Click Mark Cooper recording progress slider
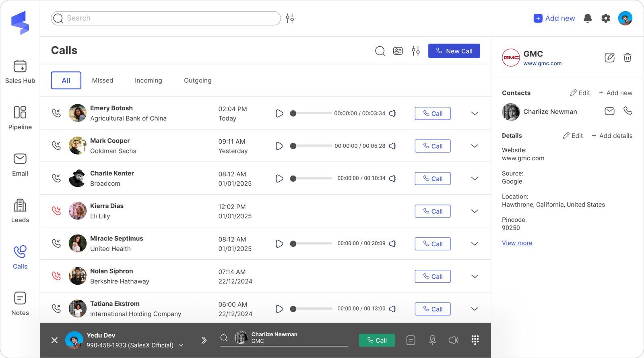Viewport: 644px width, 358px height. point(312,146)
